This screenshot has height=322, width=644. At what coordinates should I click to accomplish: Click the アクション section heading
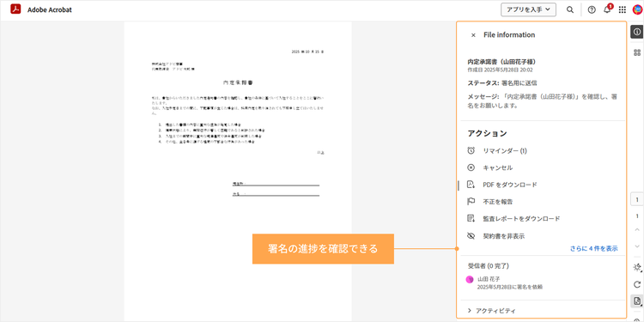[487, 133]
